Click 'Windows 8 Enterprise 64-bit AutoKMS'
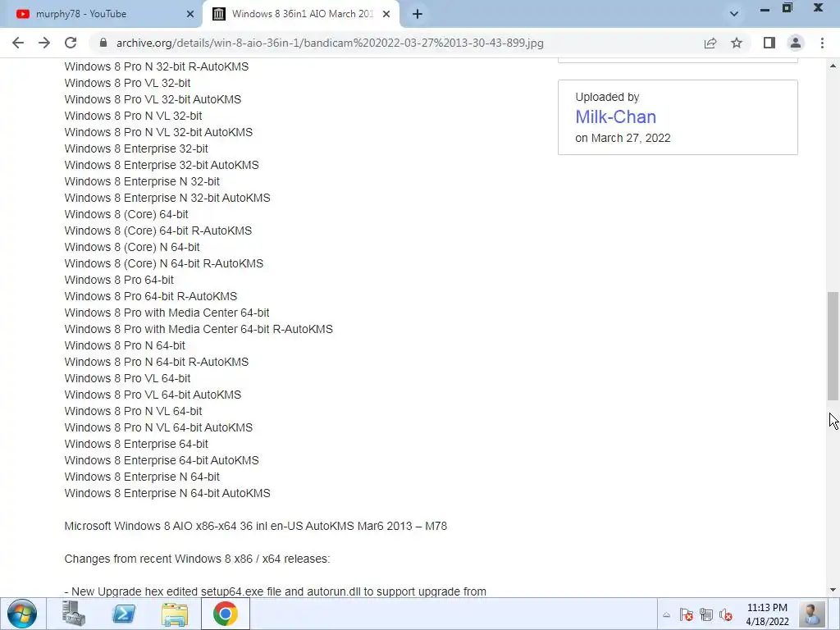 [x=162, y=460]
